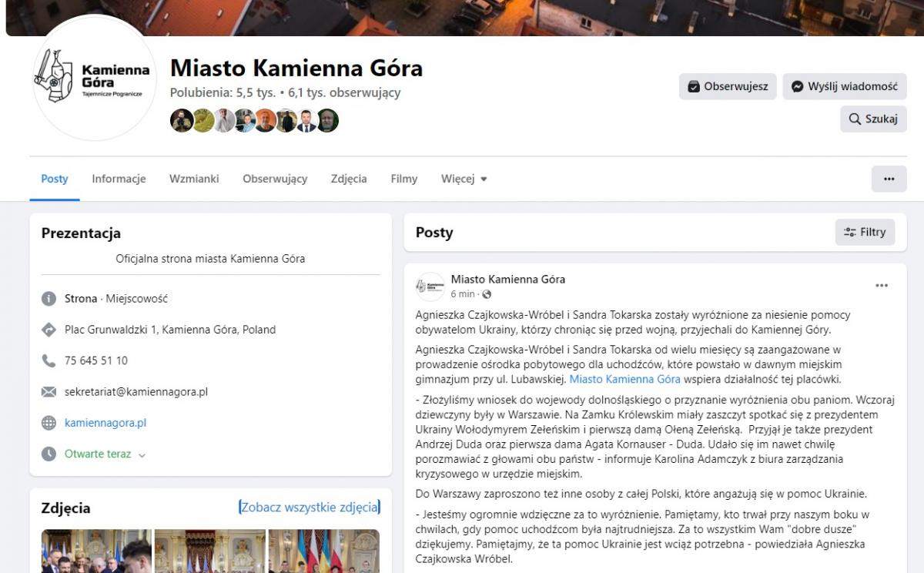Click the first follower avatar

(182, 120)
